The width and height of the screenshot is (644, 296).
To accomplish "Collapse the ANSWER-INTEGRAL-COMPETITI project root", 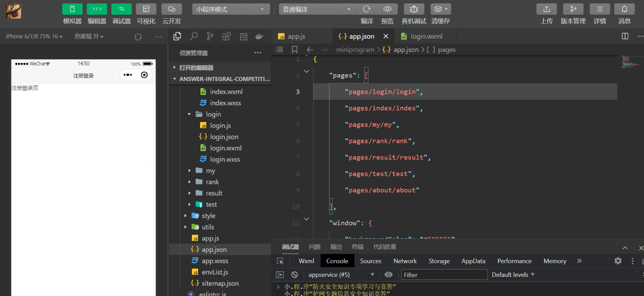I will click(x=220, y=79).
